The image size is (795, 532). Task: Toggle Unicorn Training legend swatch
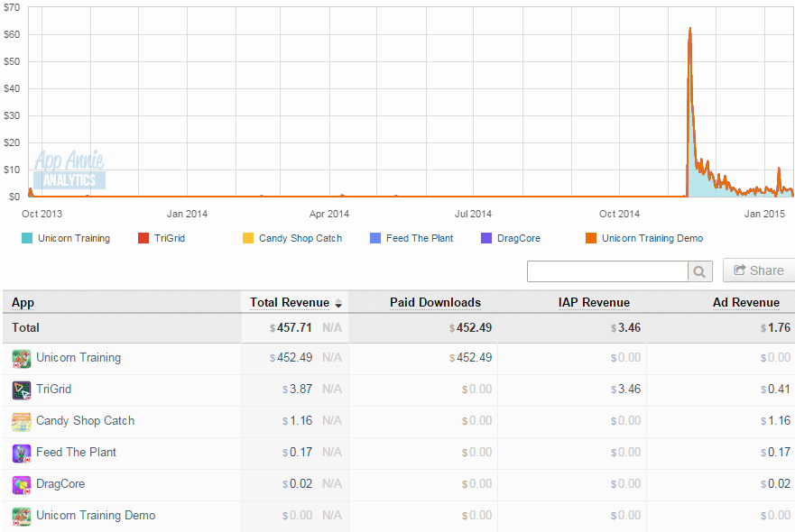coord(27,238)
